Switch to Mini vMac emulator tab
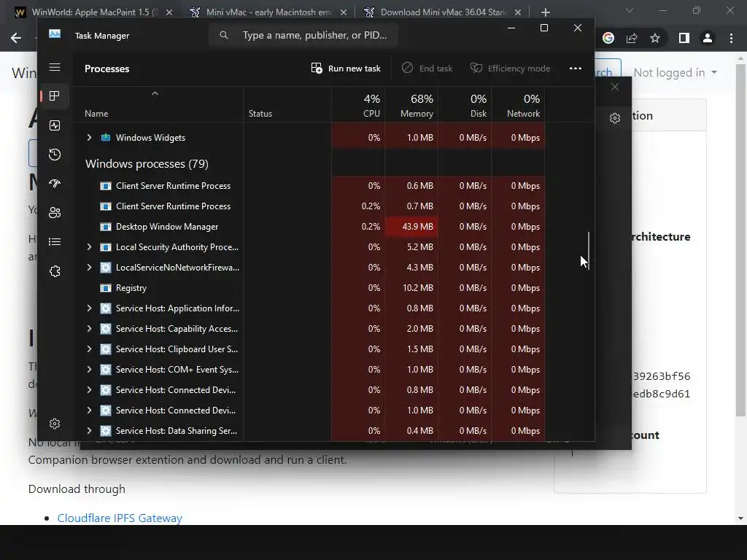The image size is (747, 560). [x=268, y=12]
